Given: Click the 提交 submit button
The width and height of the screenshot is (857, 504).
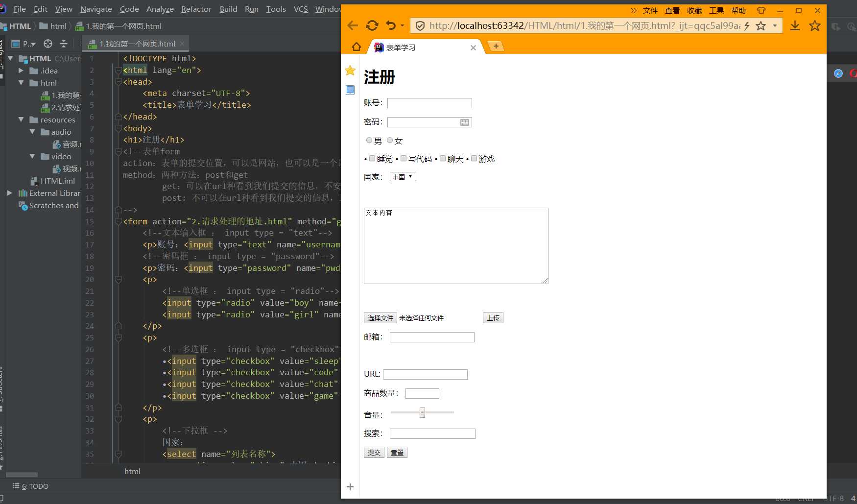Looking at the screenshot, I should click(374, 453).
